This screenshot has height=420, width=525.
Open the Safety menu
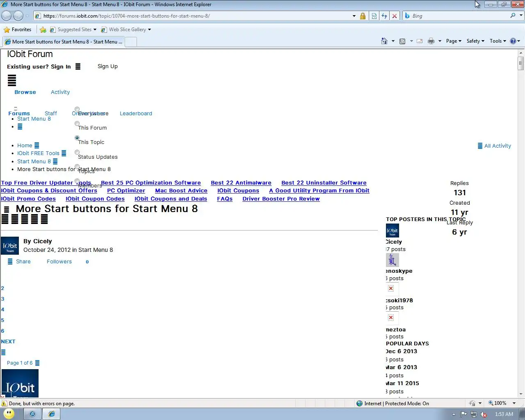475,41
